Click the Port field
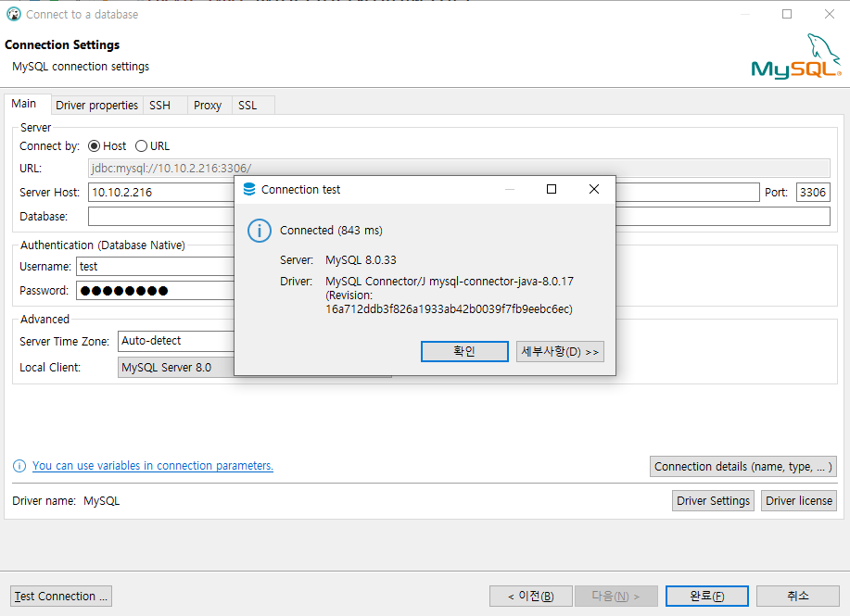Viewport: 850px width, 616px height. (x=813, y=193)
